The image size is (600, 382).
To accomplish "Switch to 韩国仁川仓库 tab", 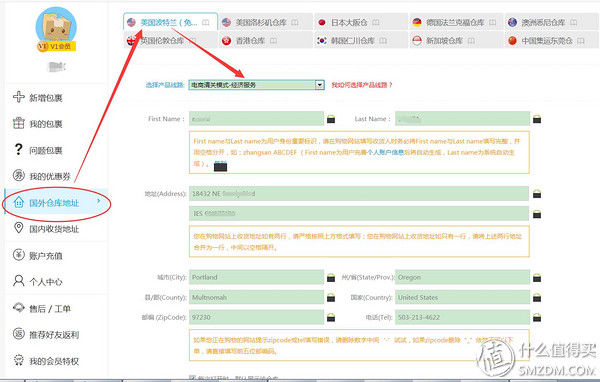I will pyautogui.click(x=361, y=40).
